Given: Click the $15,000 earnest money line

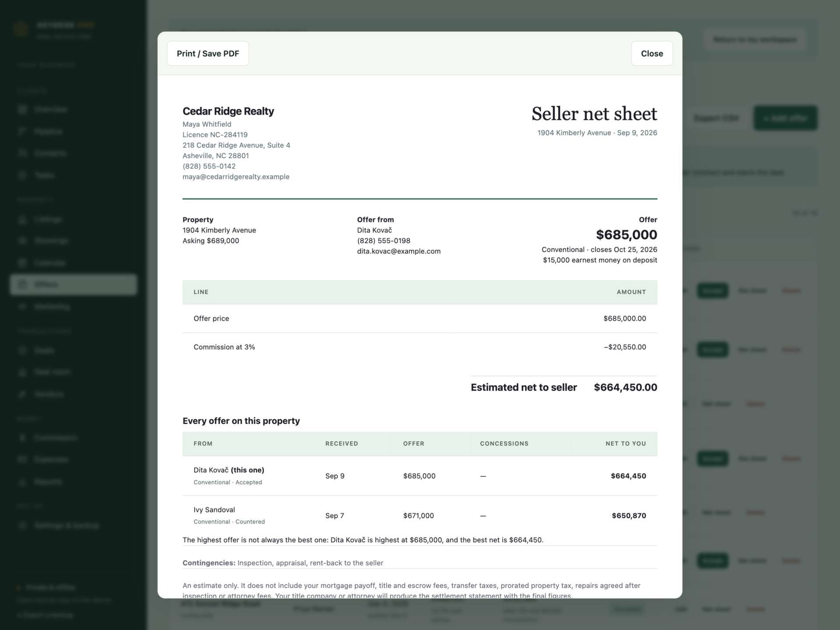Looking at the screenshot, I should click(600, 260).
